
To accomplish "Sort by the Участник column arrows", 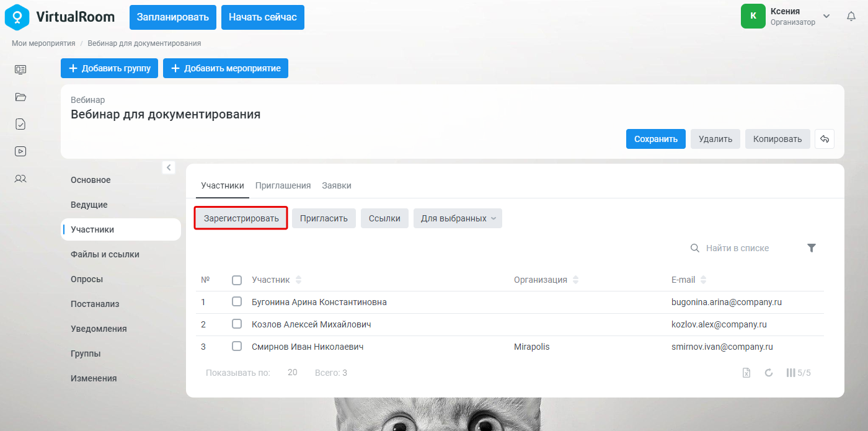I will tap(298, 280).
